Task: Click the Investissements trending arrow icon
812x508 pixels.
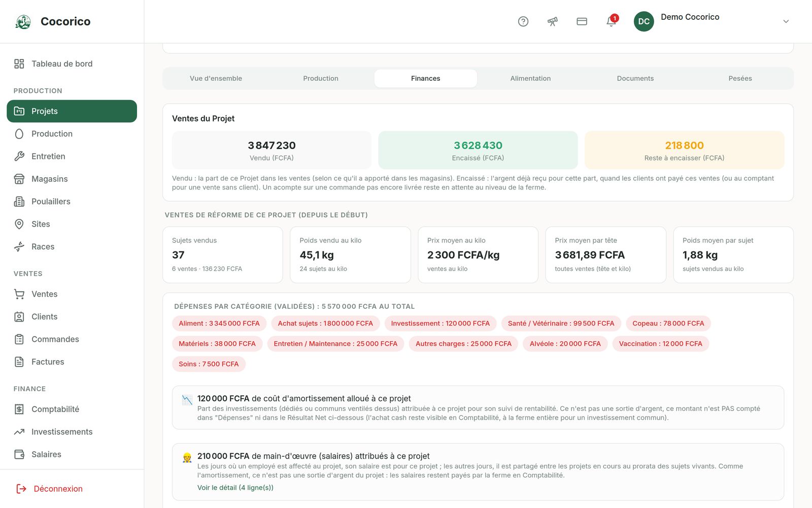Action: (x=19, y=432)
